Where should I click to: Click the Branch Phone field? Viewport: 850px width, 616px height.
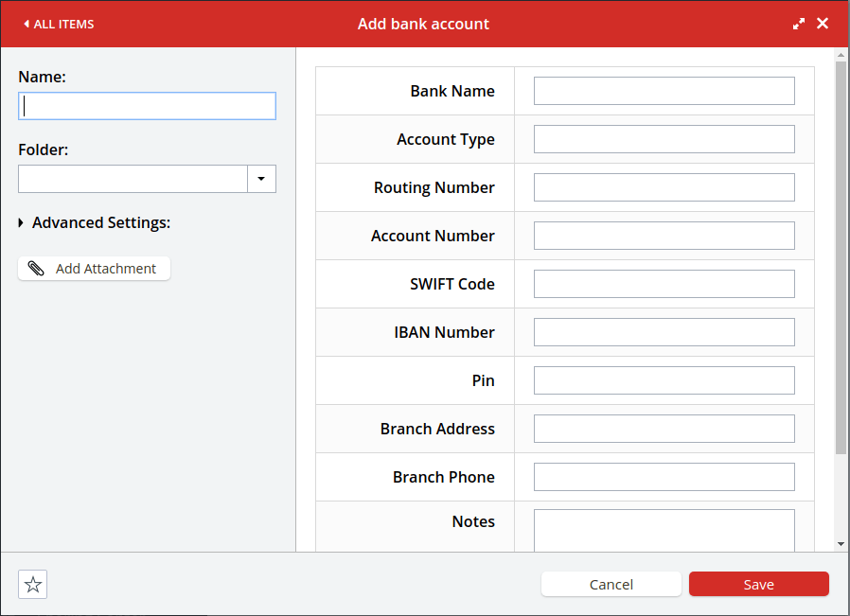point(664,477)
